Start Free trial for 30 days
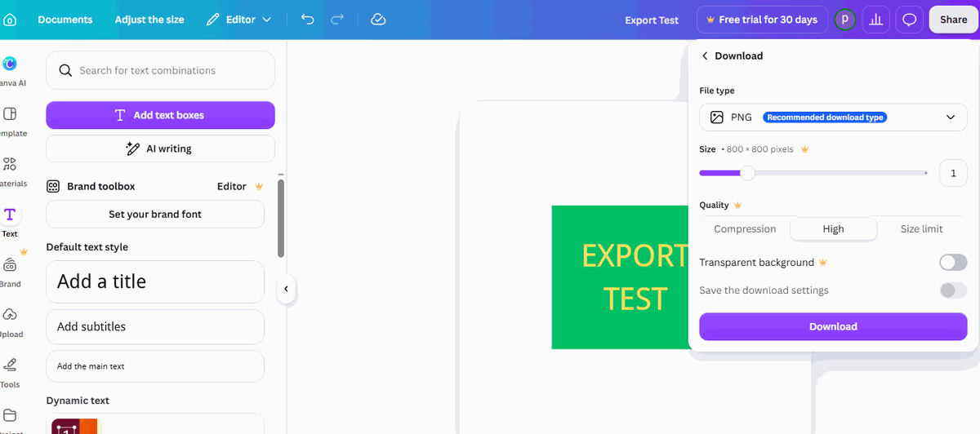This screenshot has height=434, width=980. pos(763,20)
